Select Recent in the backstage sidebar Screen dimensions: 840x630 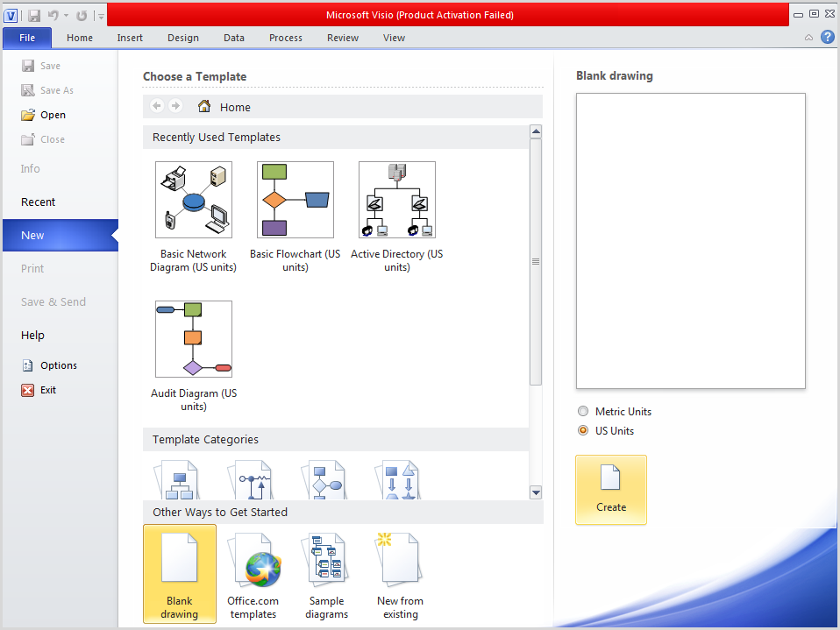pos(38,202)
